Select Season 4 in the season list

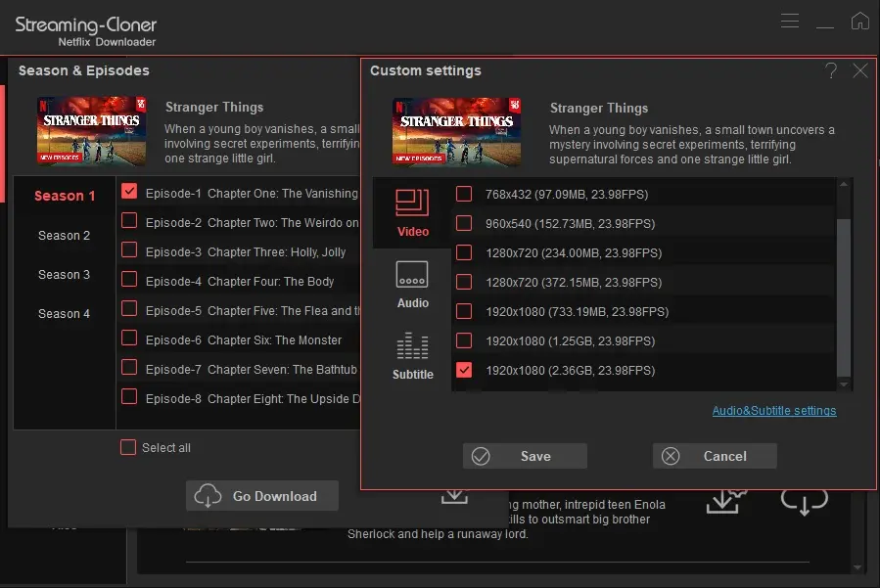pyautogui.click(x=64, y=314)
